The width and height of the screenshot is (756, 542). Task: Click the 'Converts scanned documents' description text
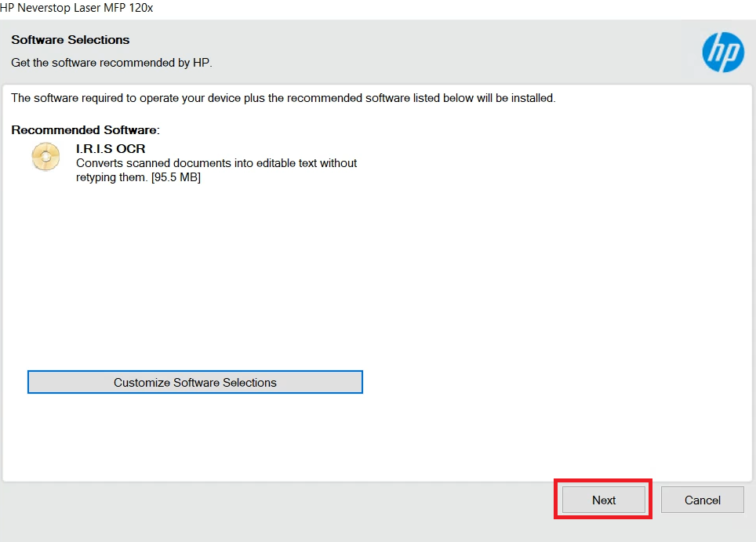(x=216, y=170)
